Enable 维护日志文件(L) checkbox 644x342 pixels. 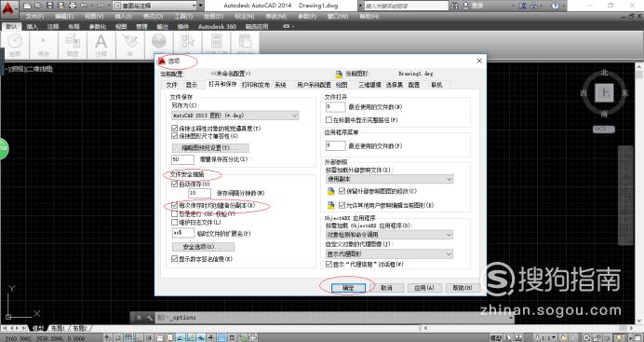[175, 222]
